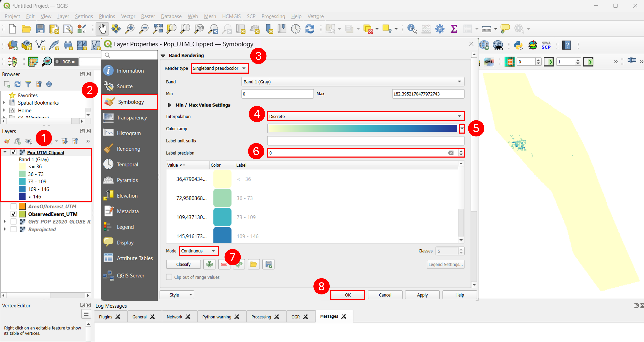Screen dimensions: 644x342
Task: Click the color ramp gradient bar
Action: click(363, 128)
